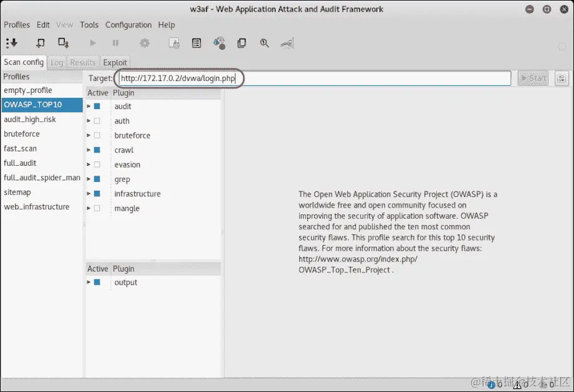Select the infrastructure plugin row label
Screen dimensions: 574x392
click(x=137, y=194)
